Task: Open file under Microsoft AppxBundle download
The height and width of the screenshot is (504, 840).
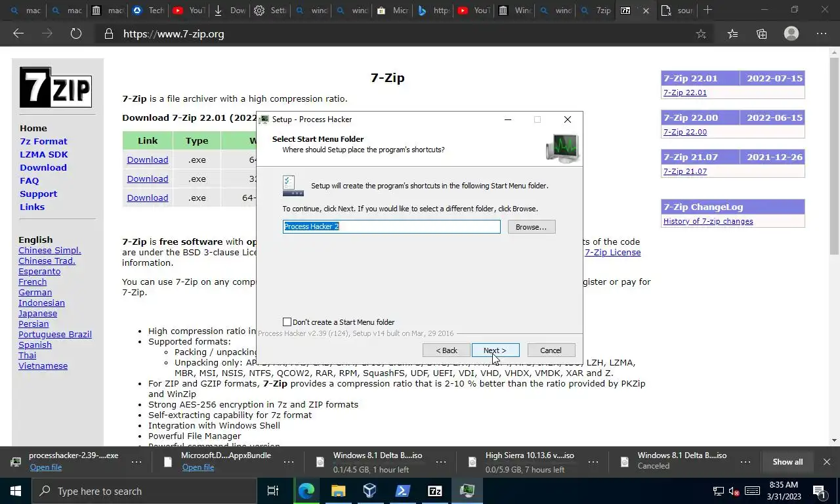Action: (198, 467)
